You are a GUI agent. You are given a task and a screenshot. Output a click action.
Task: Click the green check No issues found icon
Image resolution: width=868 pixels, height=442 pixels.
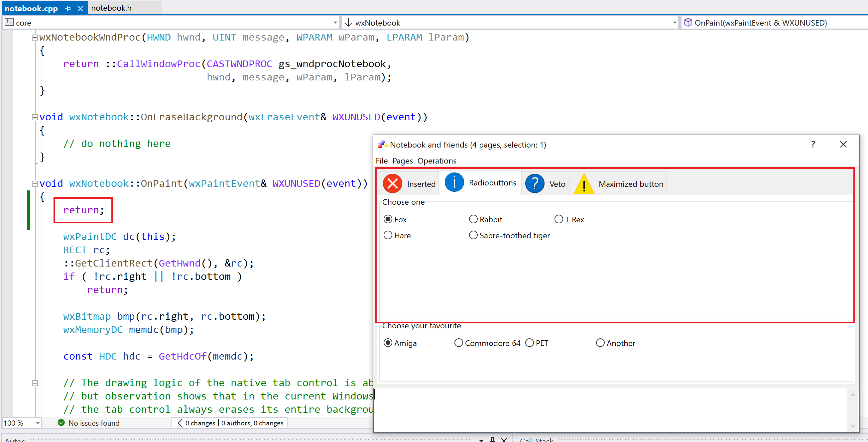tap(61, 423)
